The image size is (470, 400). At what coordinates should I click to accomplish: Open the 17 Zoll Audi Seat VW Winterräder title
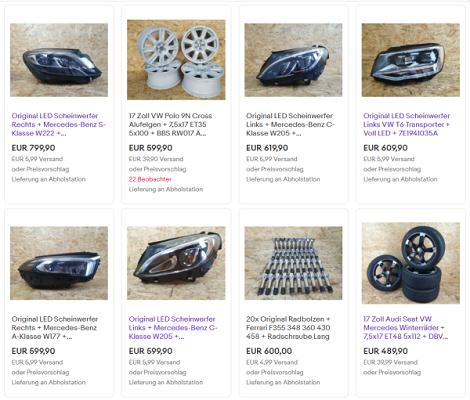[x=406, y=327]
